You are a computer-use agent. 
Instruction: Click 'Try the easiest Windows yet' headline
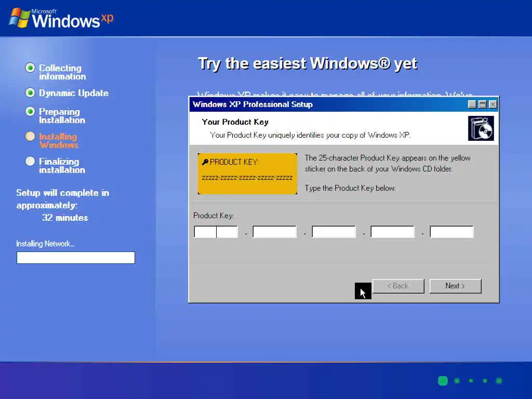point(308,64)
